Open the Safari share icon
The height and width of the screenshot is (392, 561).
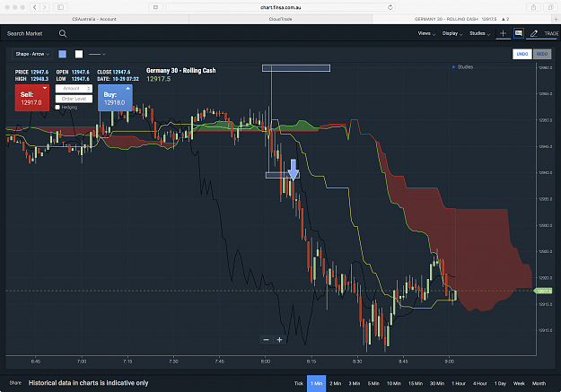click(x=533, y=7)
